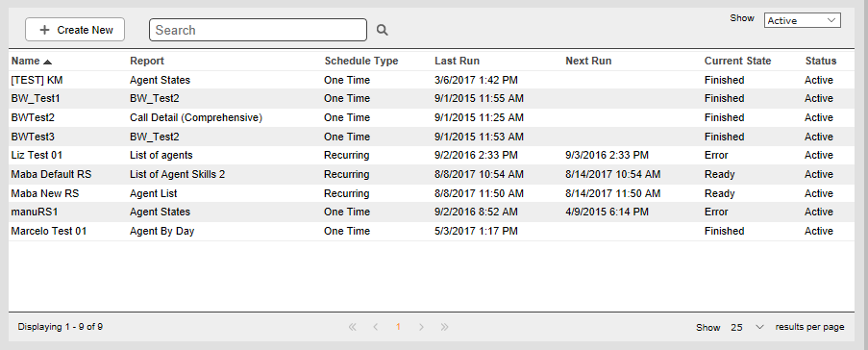Click Active status in [TEST] KM row

click(x=819, y=80)
